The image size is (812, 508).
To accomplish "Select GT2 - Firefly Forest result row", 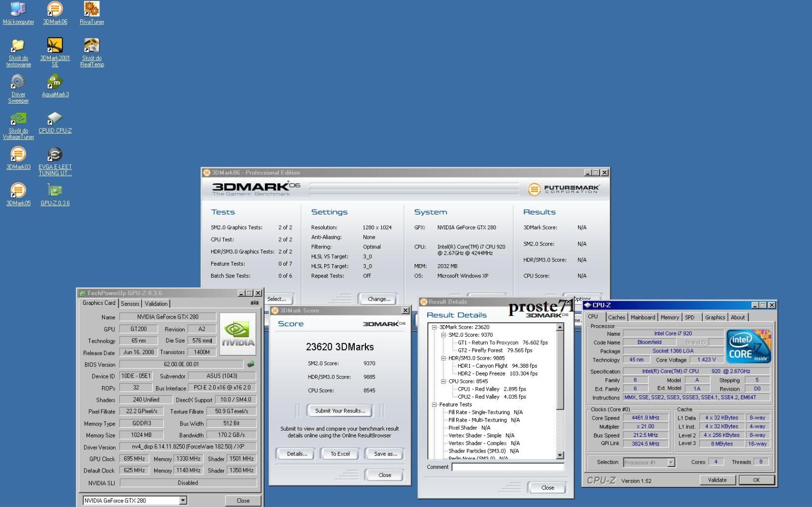I will tap(495, 350).
